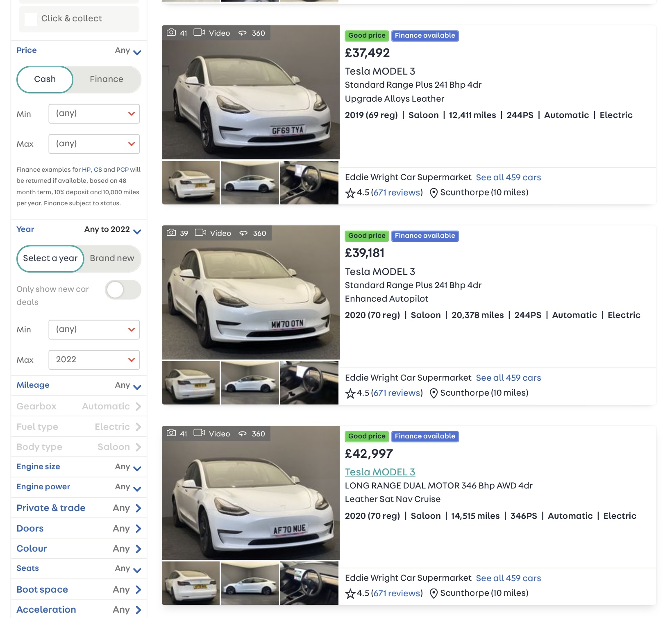Click Finance available badge on £39,181 listing
672x618 pixels.
tap(425, 236)
